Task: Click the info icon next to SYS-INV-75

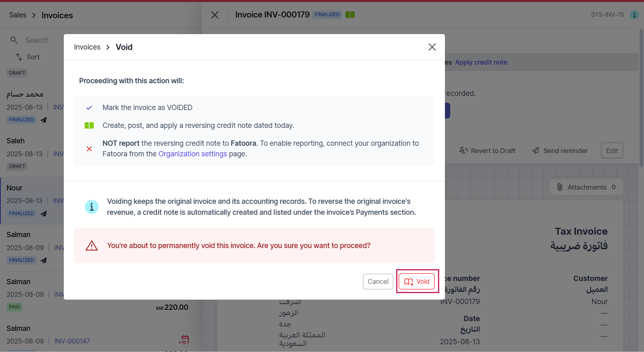Action: click(x=634, y=15)
